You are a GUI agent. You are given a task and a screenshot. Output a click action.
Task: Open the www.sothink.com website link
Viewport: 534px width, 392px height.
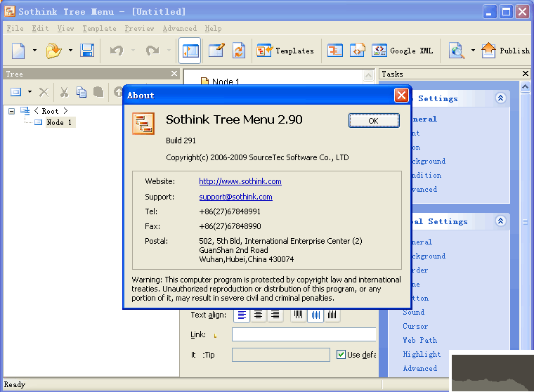click(x=240, y=181)
